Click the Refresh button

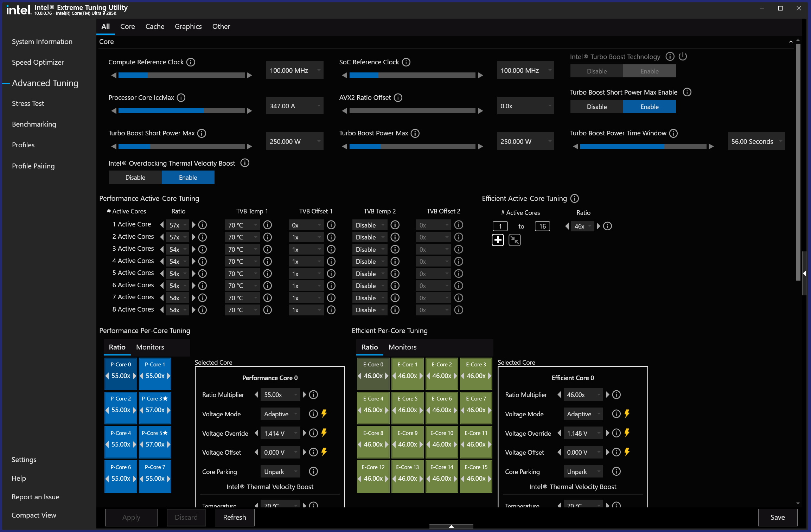pyautogui.click(x=235, y=517)
